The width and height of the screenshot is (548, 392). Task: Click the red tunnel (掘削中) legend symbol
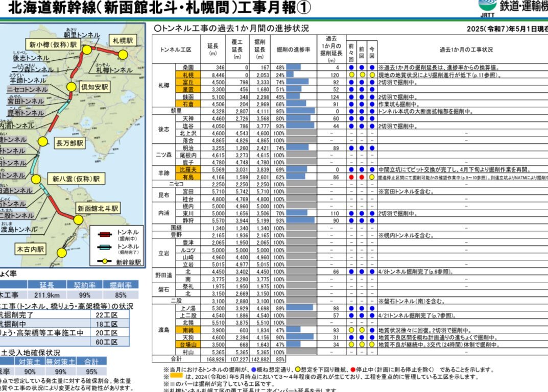click(105, 235)
